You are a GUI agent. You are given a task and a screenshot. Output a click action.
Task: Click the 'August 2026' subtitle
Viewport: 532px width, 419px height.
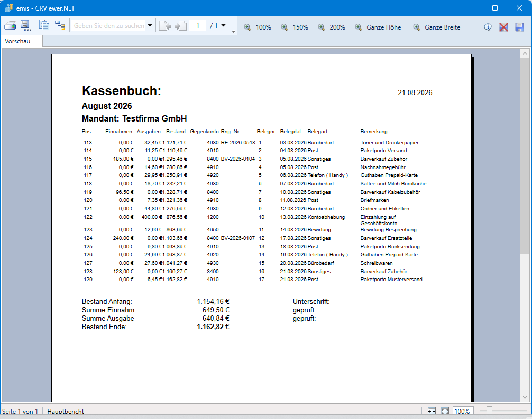[107, 106]
